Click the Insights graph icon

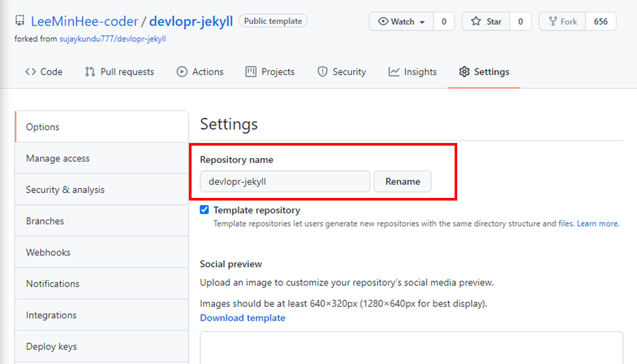coord(394,71)
